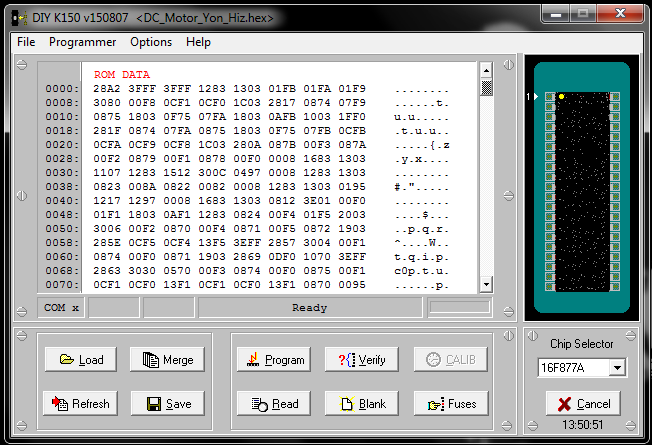Click address row 0010:
The image size is (652, 445).
(x=62, y=116)
